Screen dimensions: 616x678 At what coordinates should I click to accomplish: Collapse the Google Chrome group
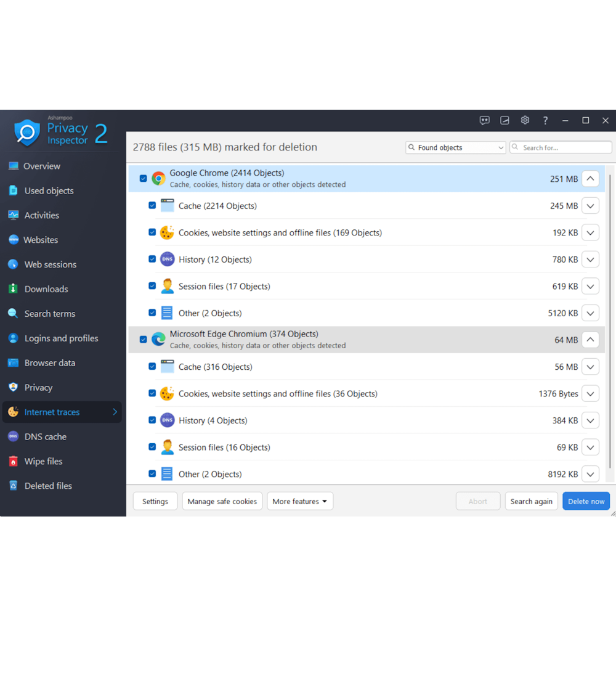[x=590, y=179]
